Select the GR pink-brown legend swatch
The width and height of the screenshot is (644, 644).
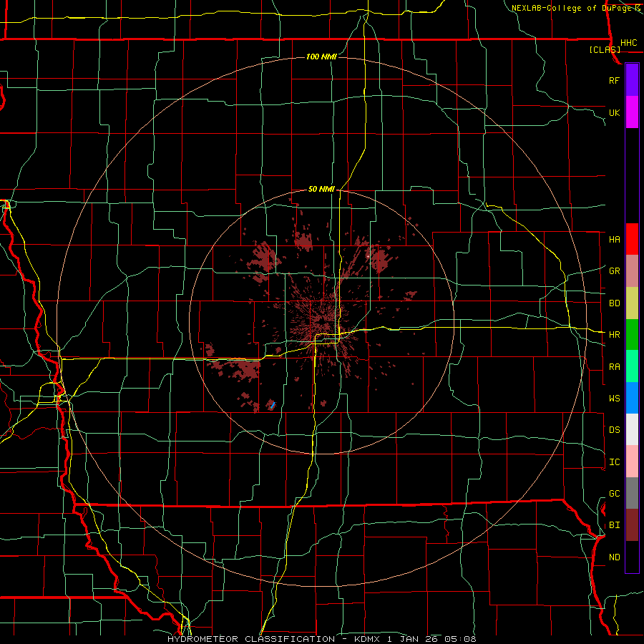(632, 271)
